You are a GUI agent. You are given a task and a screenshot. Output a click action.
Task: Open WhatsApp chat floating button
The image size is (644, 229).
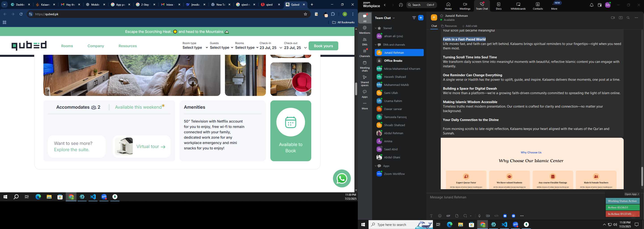point(342,178)
